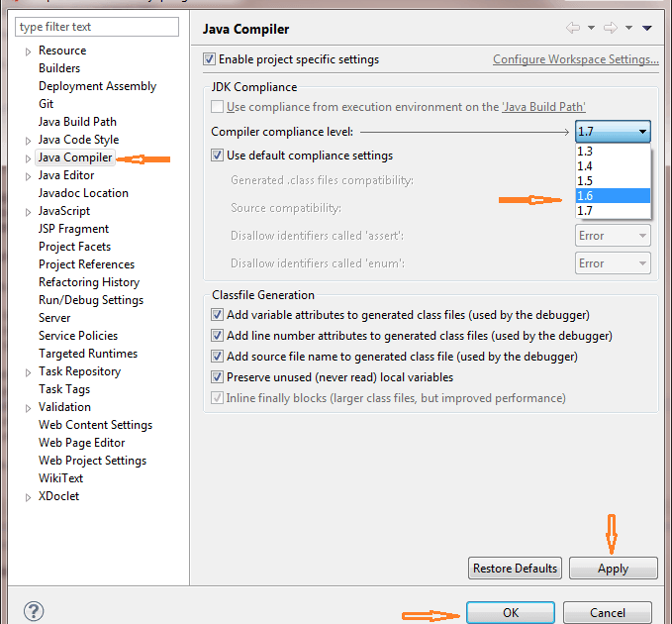Select Java Build Path in the tree
Viewport: 672px width, 624px height.
tap(77, 122)
